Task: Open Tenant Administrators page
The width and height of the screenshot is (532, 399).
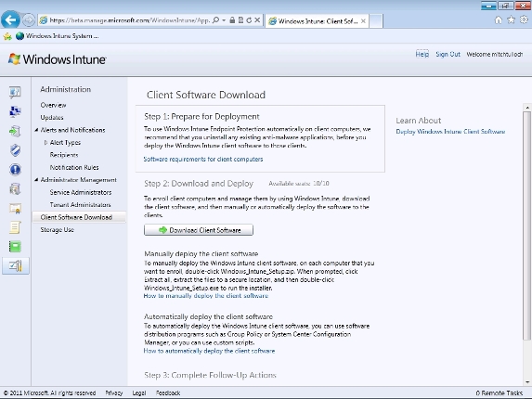Action: click(x=81, y=205)
